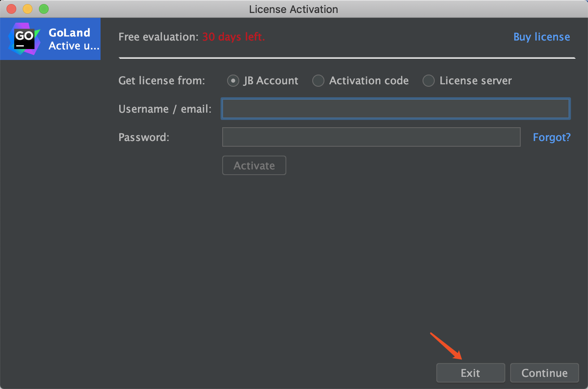This screenshot has width=588, height=389.
Task: Click the Activate button
Action: 254,165
